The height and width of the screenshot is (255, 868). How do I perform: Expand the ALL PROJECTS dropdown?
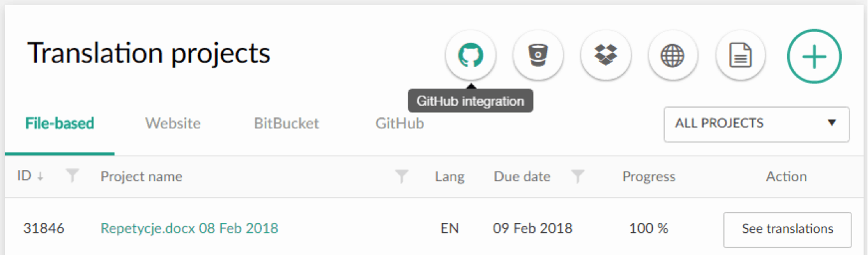[x=757, y=124]
